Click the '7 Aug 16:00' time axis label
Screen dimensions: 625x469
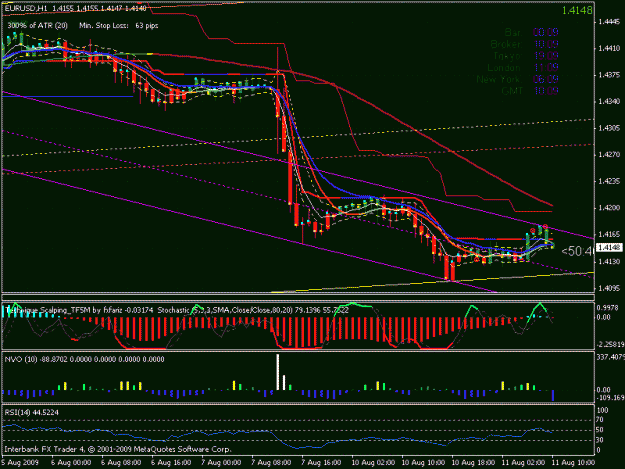[x=321, y=462]
